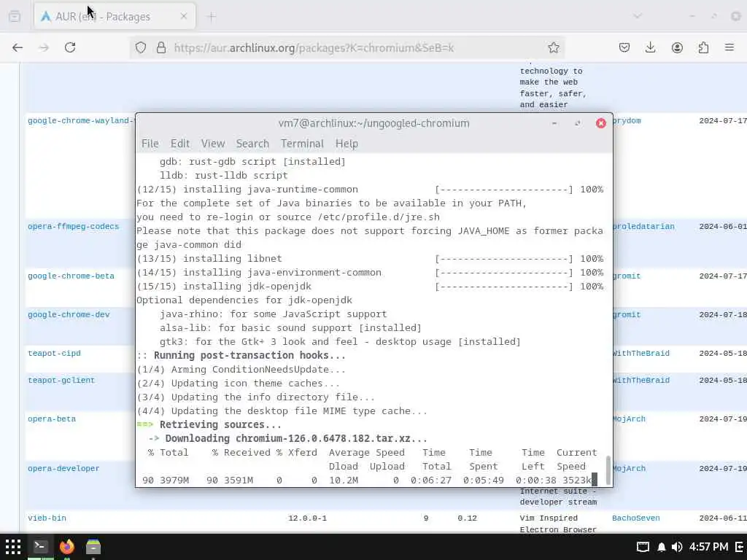Viewport: 747px width, 560px height.
Task: Open terminal Help menu
Action: coord(347,144)
